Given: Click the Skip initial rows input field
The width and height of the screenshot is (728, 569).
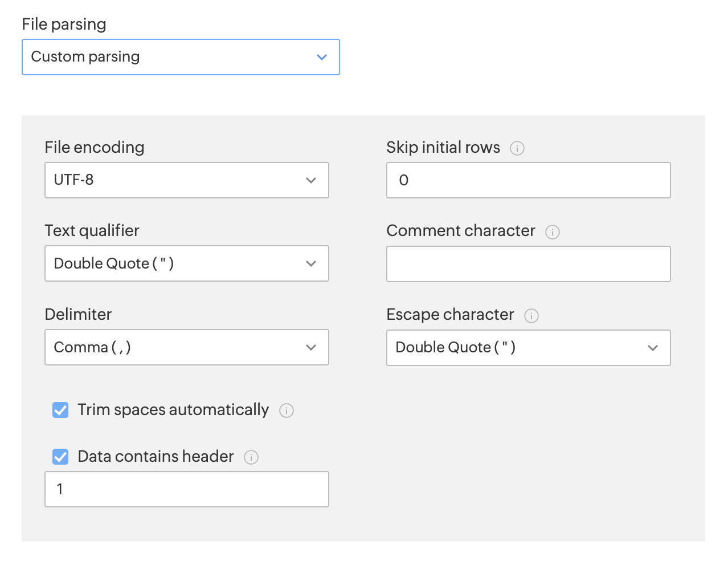Looking at the screenshot, I should (528, 180).
